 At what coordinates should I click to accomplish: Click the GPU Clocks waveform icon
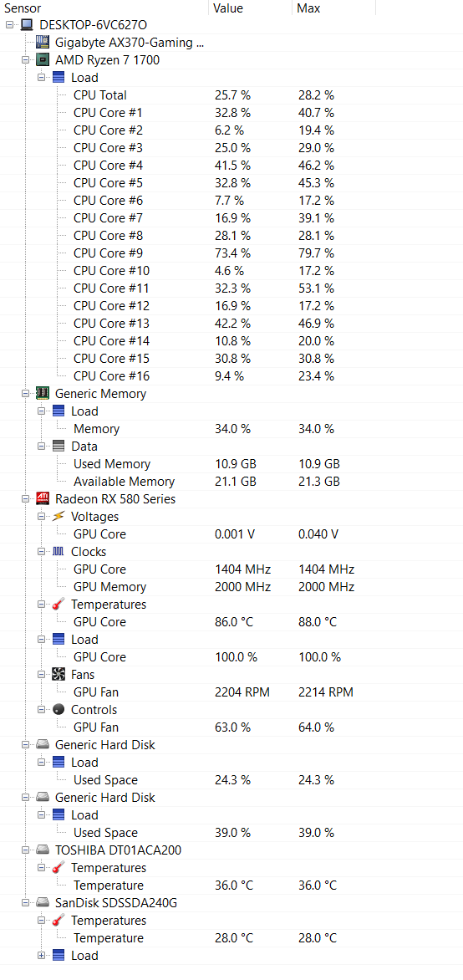[x=59, y=551]
